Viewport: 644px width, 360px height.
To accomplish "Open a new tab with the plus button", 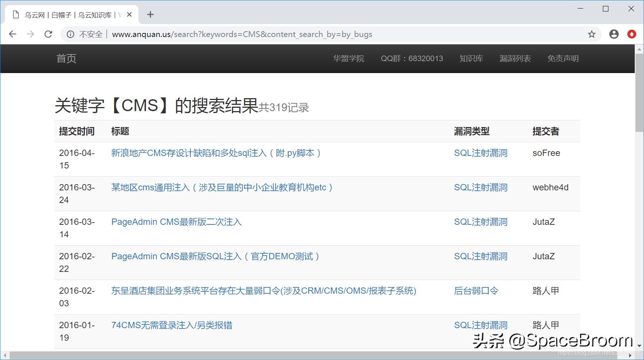I will pyautogui.click(x=150, y=14).
